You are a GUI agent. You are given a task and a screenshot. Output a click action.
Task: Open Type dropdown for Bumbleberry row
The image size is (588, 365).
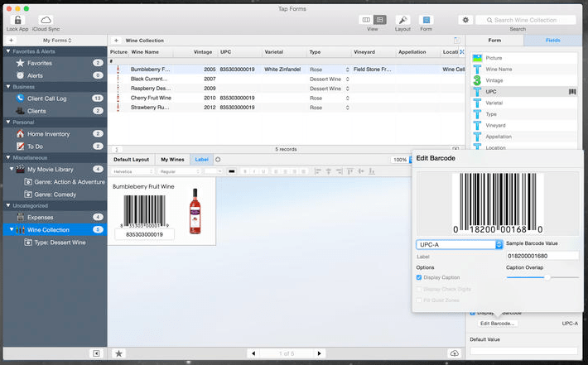click(347, 70)
